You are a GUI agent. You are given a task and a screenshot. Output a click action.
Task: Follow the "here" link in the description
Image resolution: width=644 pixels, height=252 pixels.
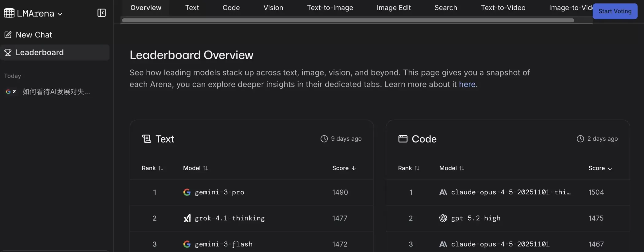(x=467, y=84)
